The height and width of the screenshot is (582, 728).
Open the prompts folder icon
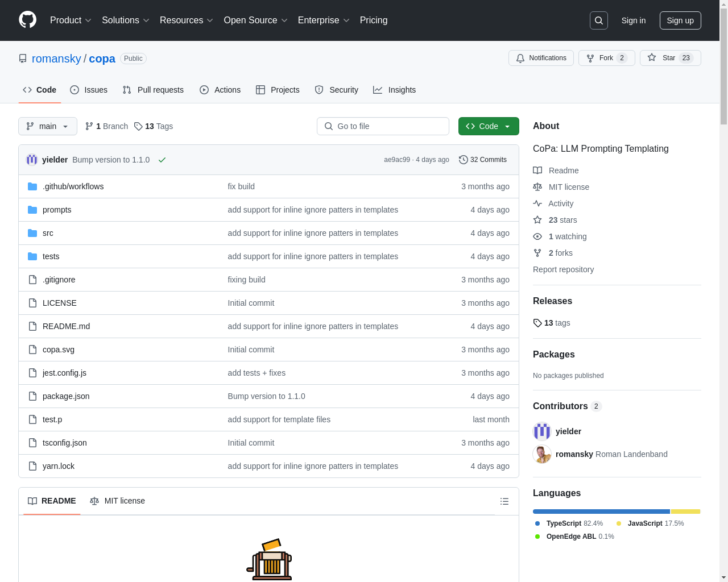[32, 210]
